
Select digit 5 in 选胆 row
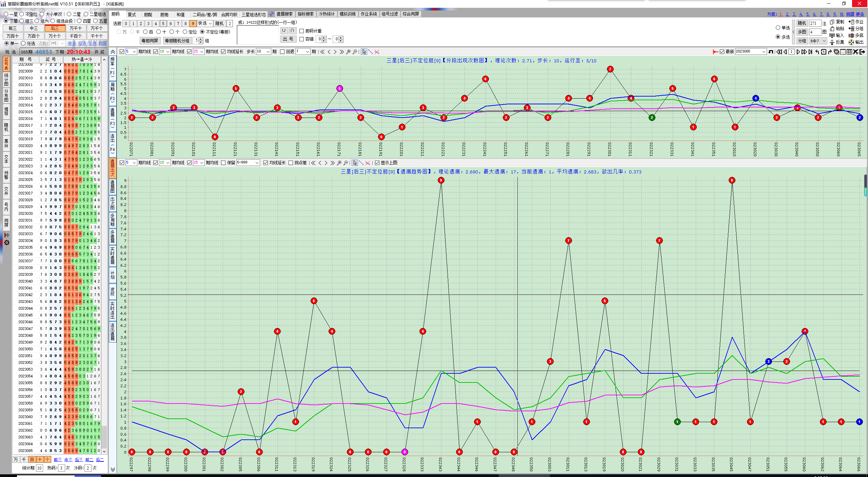(x=163, y=23)
